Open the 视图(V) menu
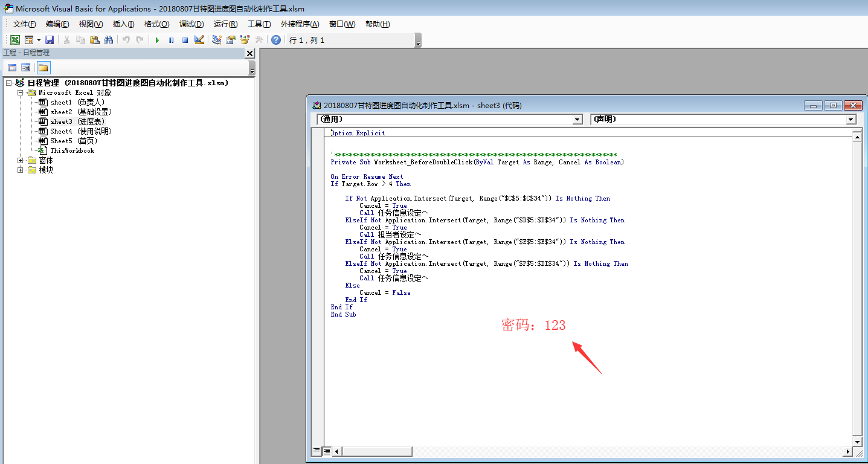This screenshot has width=868, height=464. pyautogui.click(x=91, y=24)
